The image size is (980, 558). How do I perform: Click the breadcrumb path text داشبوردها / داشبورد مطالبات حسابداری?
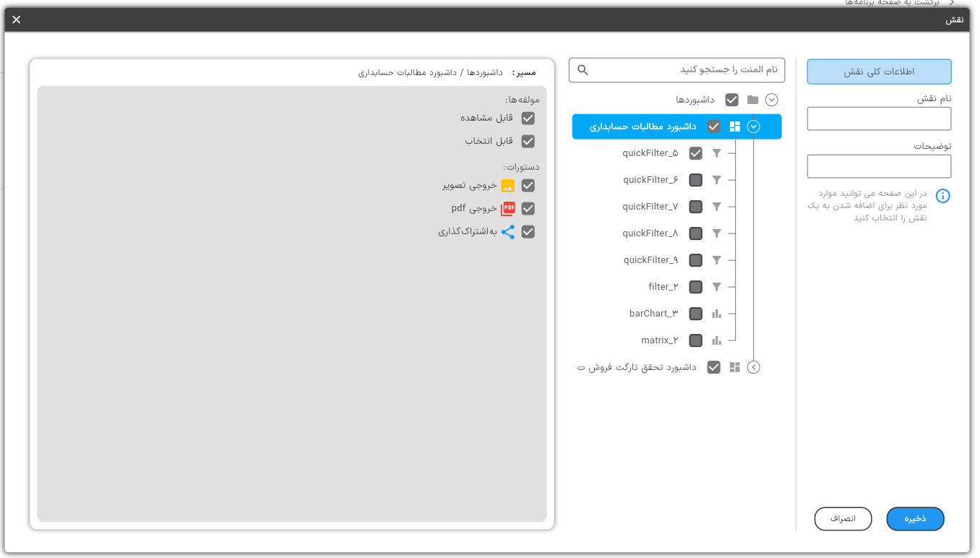pos(430,72)
